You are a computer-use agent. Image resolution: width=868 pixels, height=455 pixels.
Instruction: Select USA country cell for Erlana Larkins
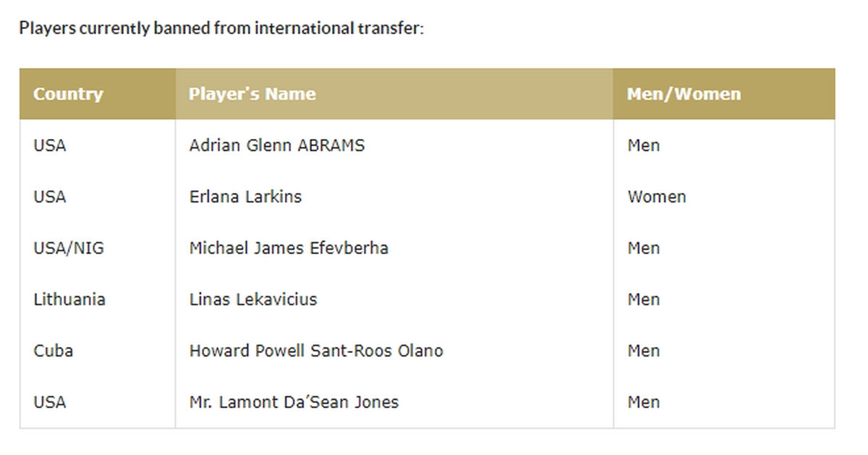coord(49,197)
